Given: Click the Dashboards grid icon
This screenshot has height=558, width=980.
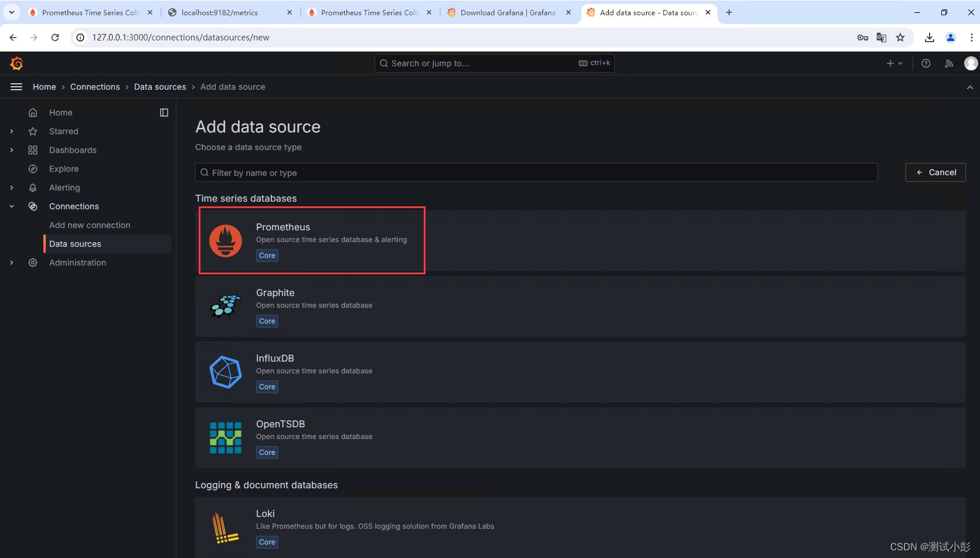Looking at the screenshot, I should [33, 150].
